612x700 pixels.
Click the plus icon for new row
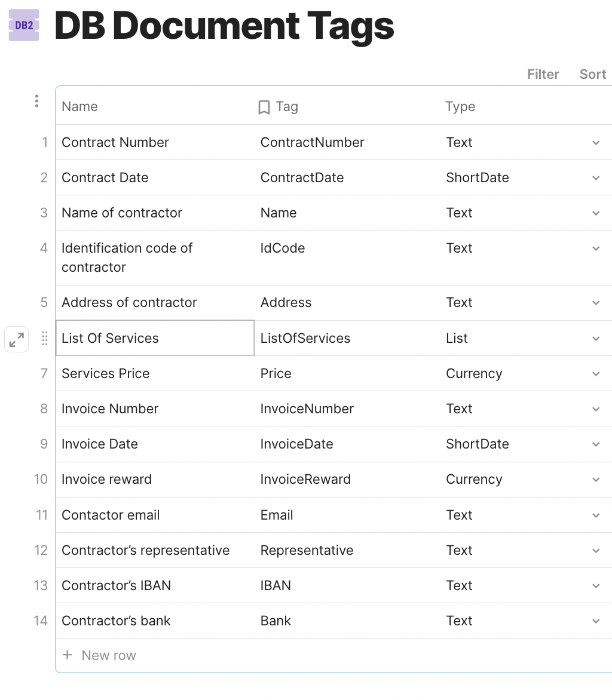(x=68, y=655)
